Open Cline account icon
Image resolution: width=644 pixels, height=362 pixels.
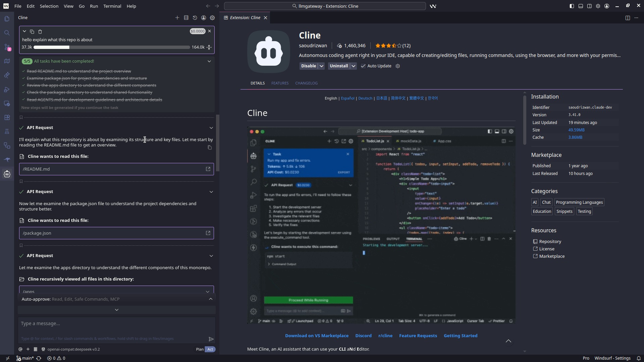(204, 18)
